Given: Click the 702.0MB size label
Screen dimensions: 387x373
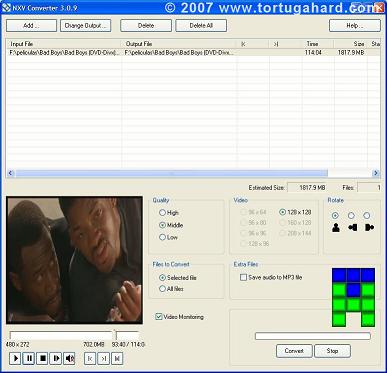Looking at the screenshot, I should [x=94, y=344].
